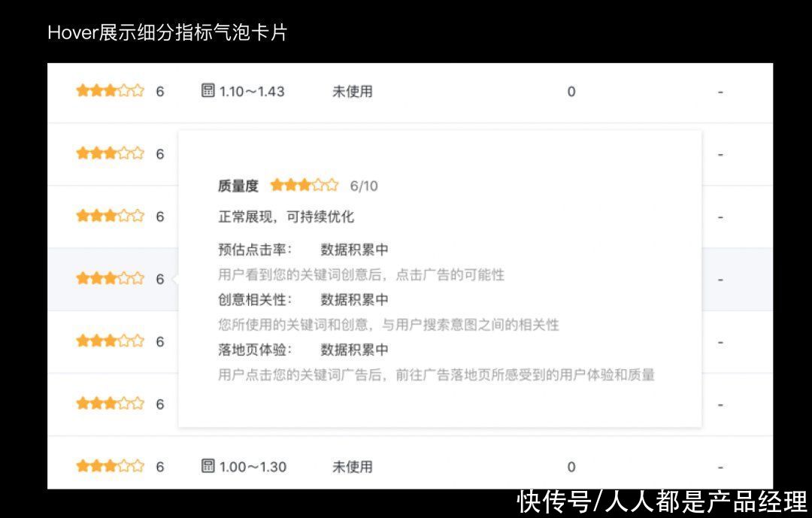
Task: Click the 落地页体验 label
Action: [255, 350]
